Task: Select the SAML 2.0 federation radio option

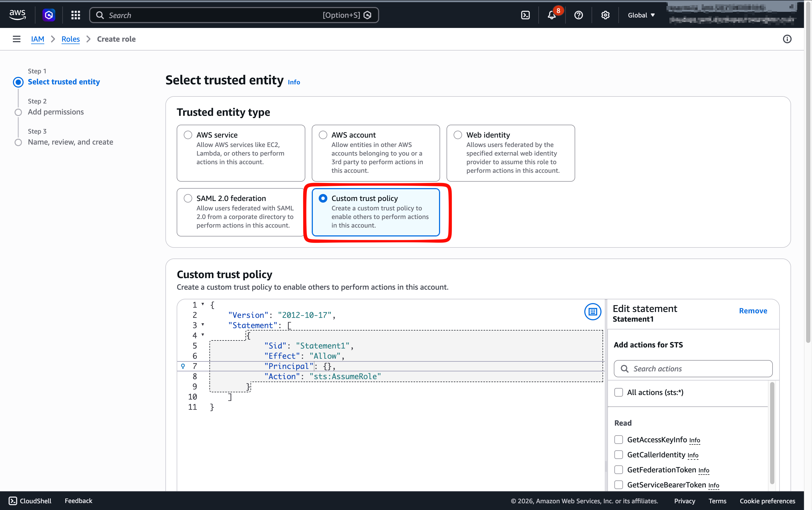Action: pos(188,198)
